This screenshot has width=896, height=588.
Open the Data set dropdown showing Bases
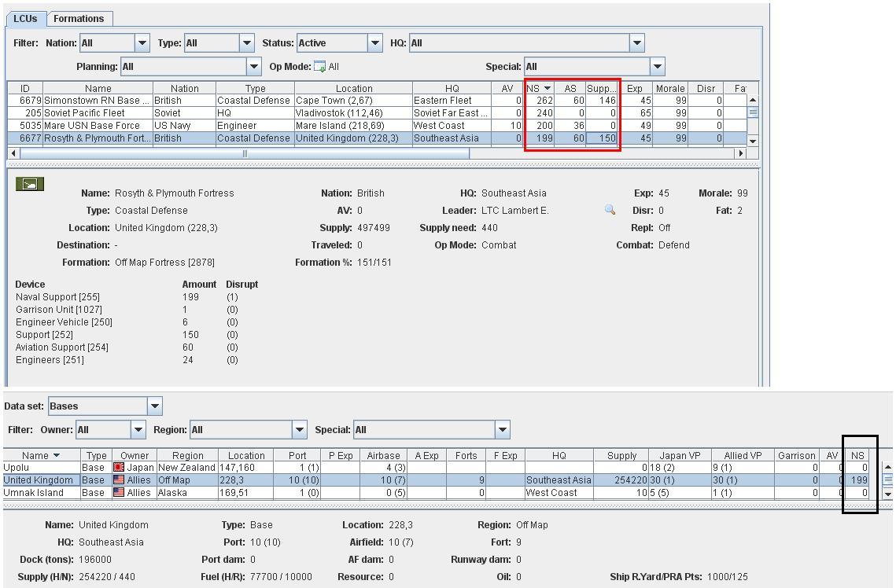click(155, 406)
